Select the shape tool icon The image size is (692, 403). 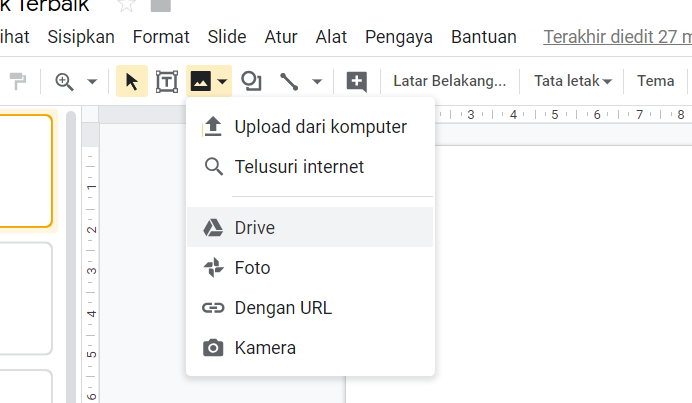coord(251,81)
